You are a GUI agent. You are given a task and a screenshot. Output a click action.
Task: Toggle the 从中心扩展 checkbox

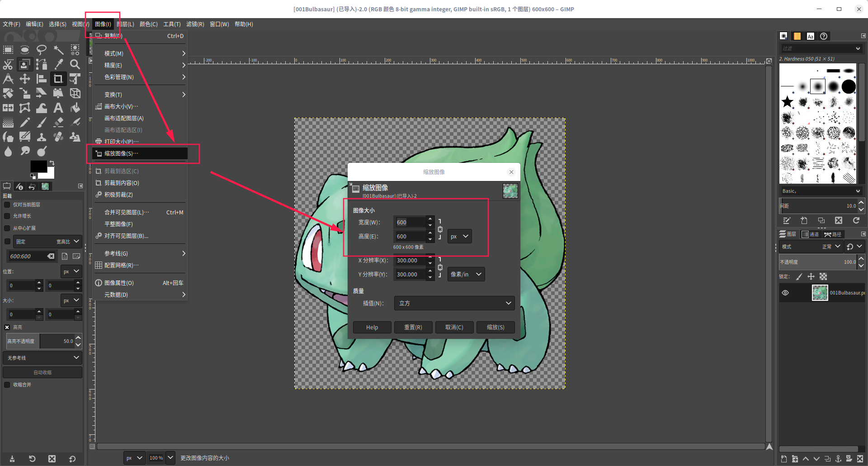pyautogui.click(x=7, y=228)
